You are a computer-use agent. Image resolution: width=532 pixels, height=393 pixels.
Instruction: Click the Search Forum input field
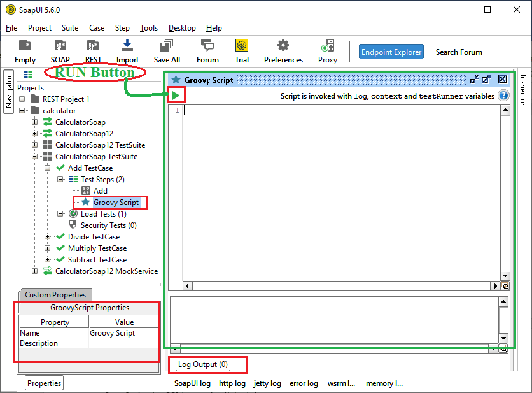coord(509,52)
